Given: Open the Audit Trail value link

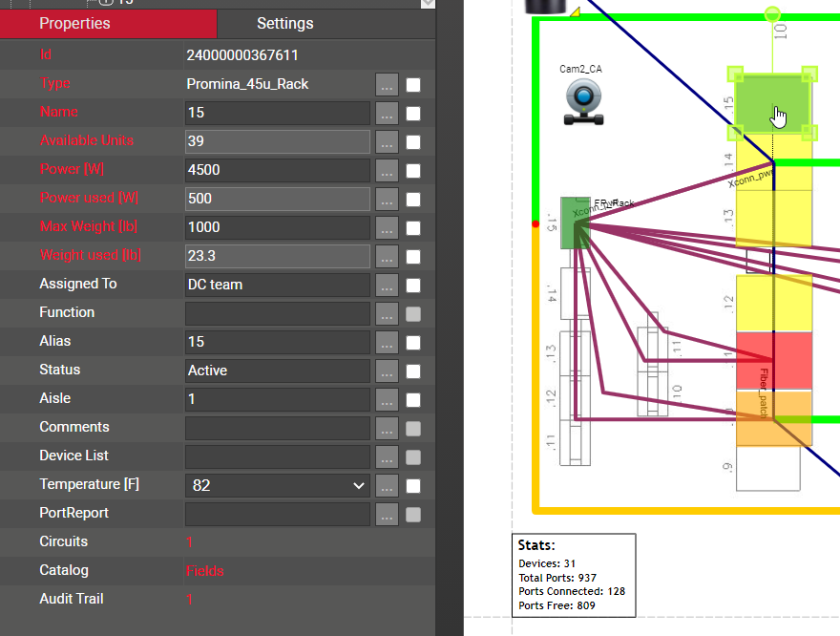Looking at the screenshot, I should [189, 600].
